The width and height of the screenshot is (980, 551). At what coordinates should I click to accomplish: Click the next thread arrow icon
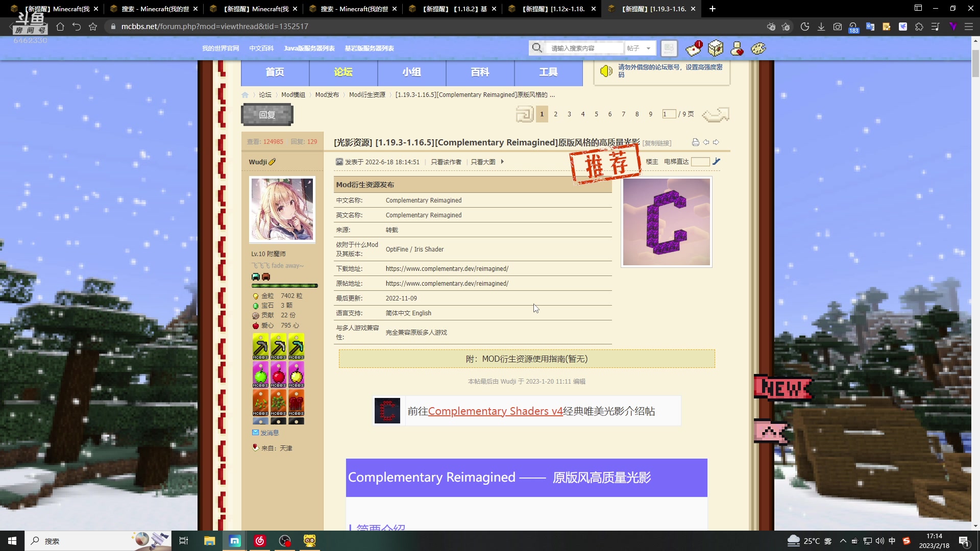[x=716, y=142]
